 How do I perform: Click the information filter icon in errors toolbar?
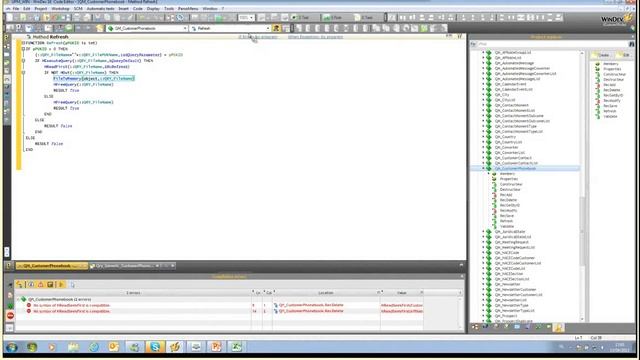(x=31, y=284)
